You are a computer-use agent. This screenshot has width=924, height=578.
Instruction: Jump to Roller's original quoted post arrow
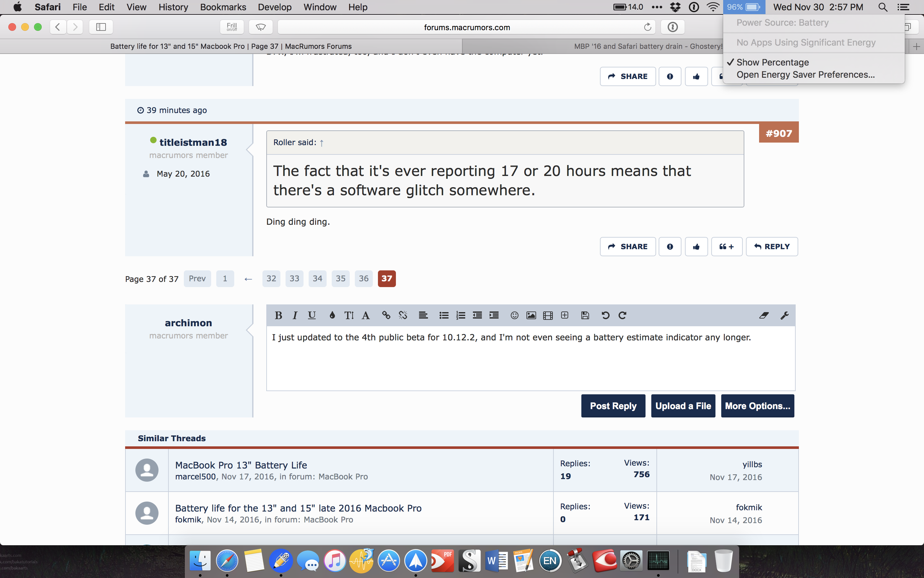coord(321,143)
